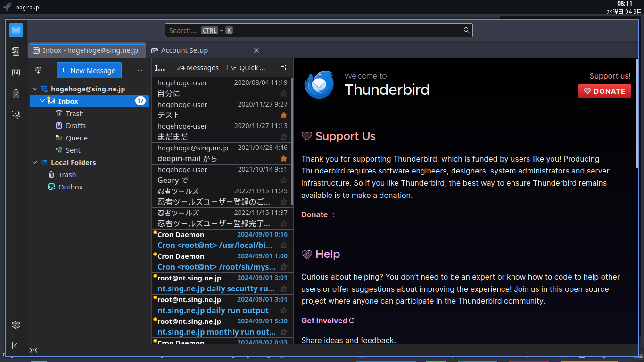Screen dimensions: 644x362
Task: Select the Local Folders account
Action: click(89, 163)
